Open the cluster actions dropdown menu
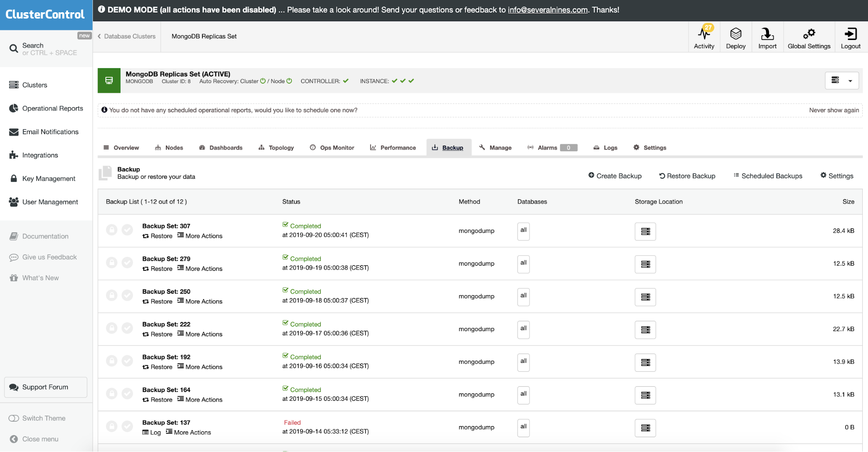This screenshot has width=868, height=452. pos(842,80)
